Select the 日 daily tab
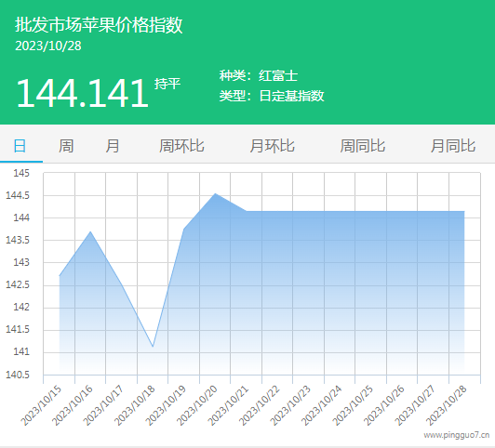495x448 pixels. pyautogui.click(x=20, y=146)
